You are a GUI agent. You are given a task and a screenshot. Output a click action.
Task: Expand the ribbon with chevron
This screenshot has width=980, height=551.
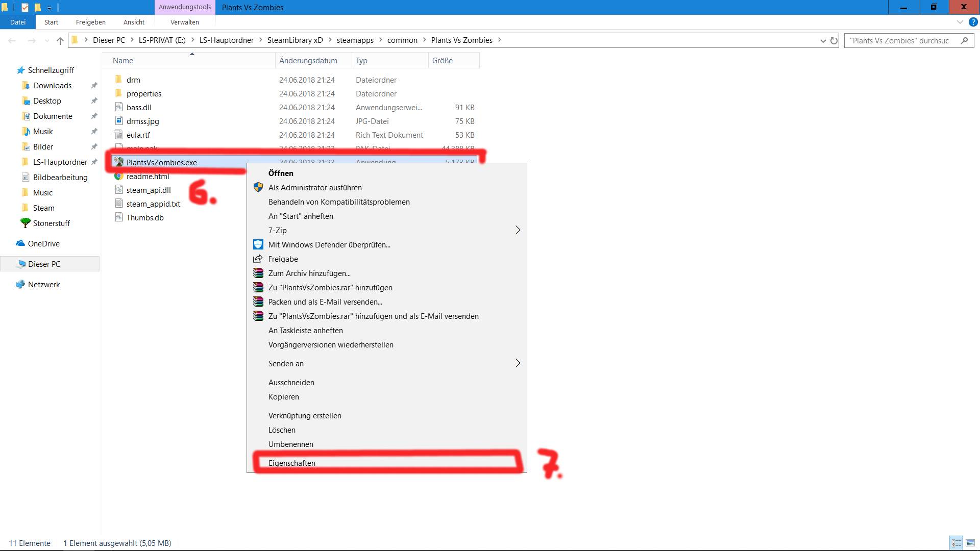coord(960,22)
